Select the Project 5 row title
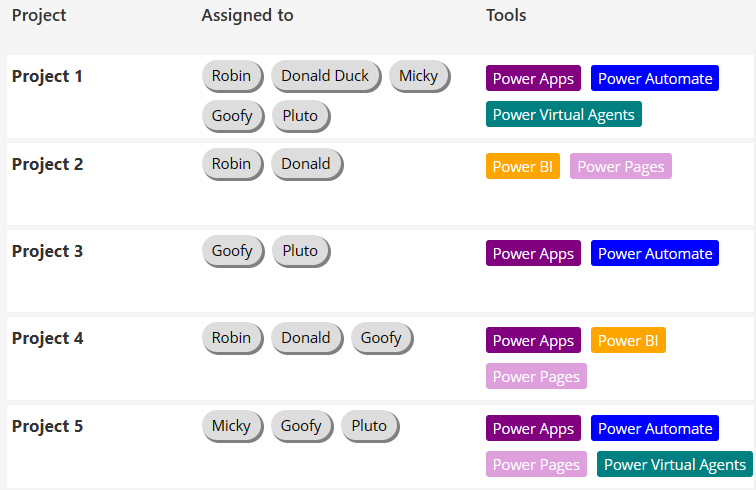 47,426
